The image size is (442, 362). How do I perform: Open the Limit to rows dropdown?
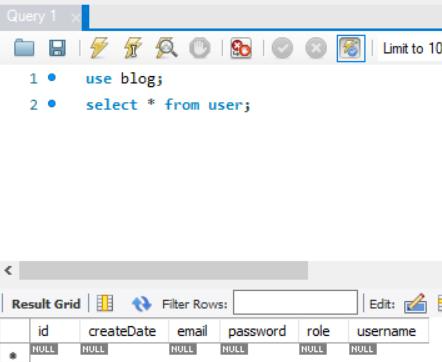(x=411, y=49)
